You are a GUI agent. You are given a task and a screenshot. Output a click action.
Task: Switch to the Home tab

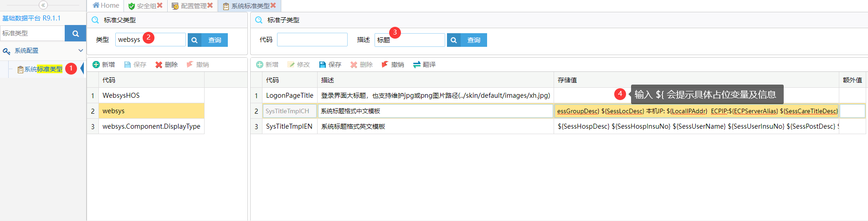tap(106, 5)
